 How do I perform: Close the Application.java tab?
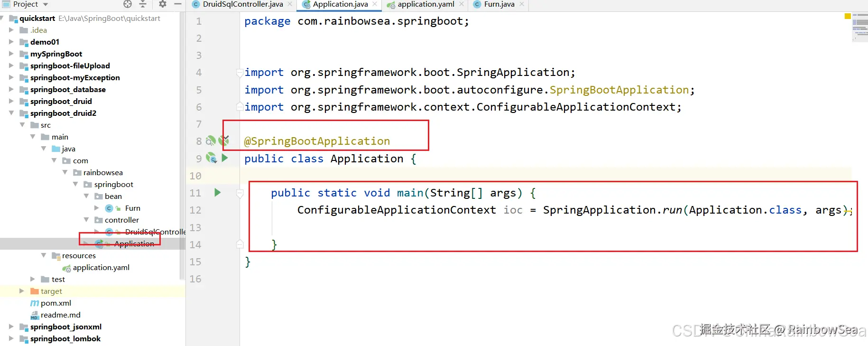coord(375,4)
